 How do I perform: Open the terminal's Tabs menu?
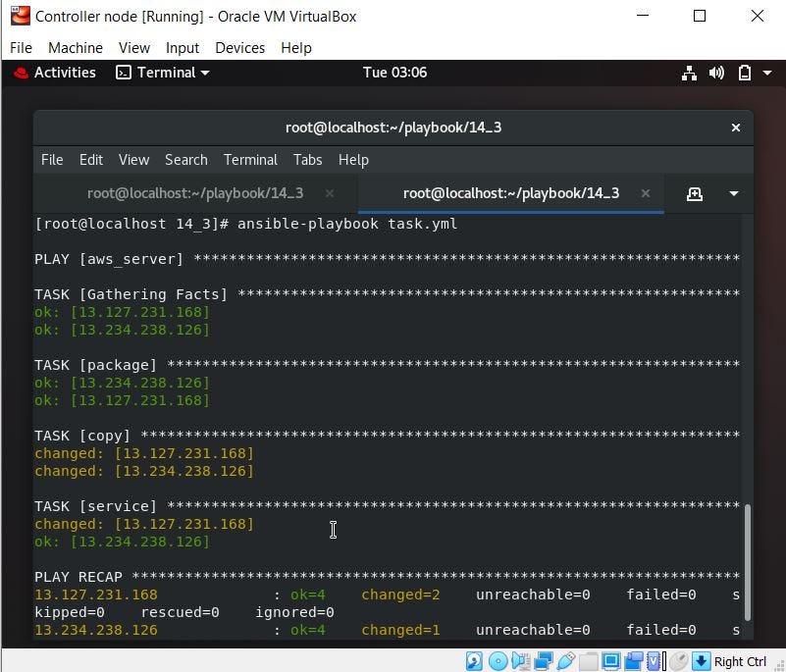307,160
